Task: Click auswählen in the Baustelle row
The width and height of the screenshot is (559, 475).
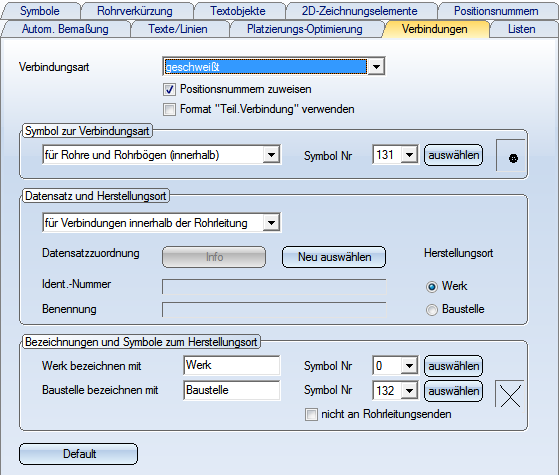Action: point(453,391)
